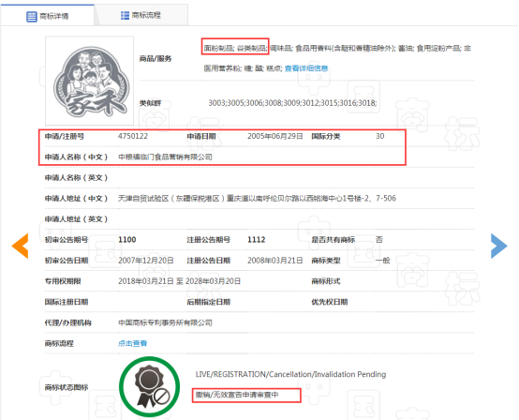
Task: Select exclusive right period 2018年03月21日 至 2028年03月20日
Action: pos(179,281)
